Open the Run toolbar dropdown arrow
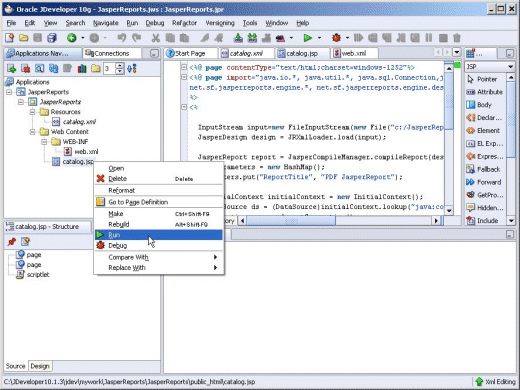The width and height of the screenshot is (520, 390). click(319, 38)
